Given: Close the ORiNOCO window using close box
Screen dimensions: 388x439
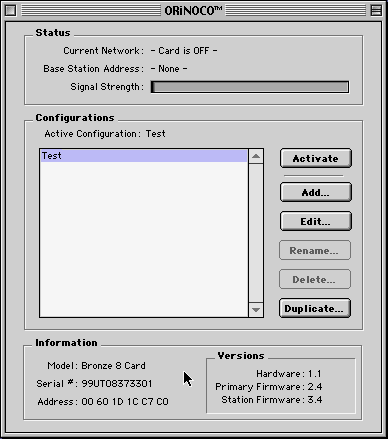Looking at the screenshot, I should (x=11, y=11).
